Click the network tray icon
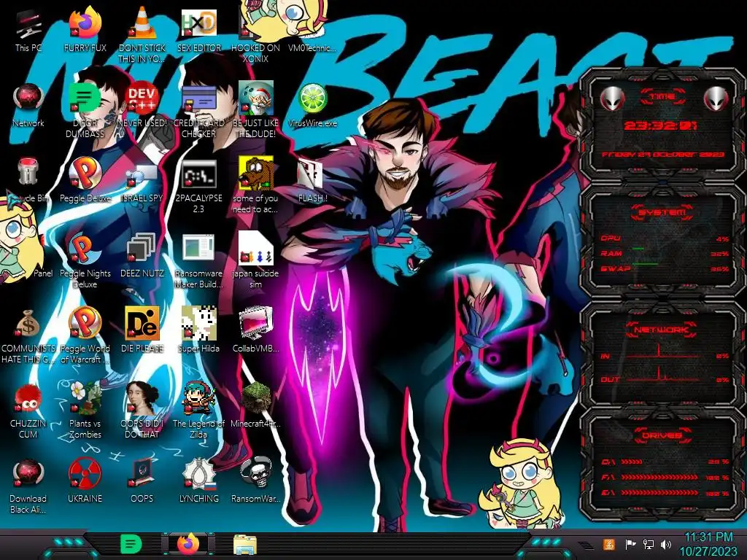The image size is (747, 560). click(649, 544)
